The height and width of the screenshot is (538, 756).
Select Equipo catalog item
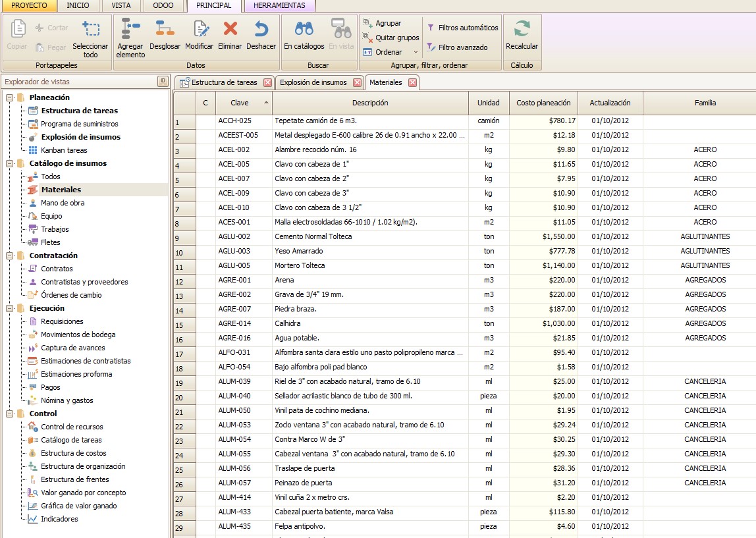coord(51,216)
